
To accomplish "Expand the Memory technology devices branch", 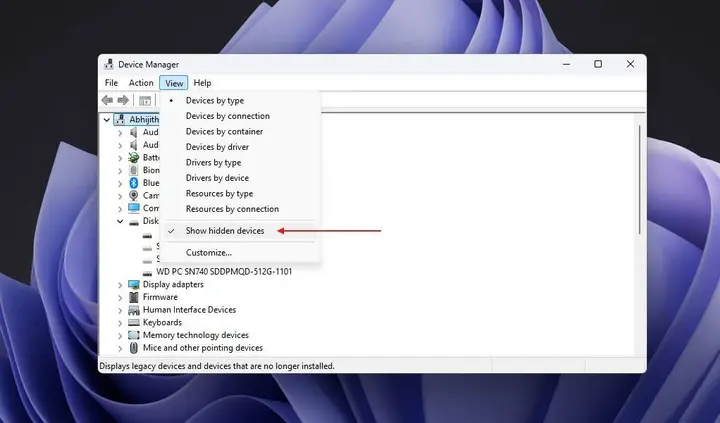I will coord(120,335).
